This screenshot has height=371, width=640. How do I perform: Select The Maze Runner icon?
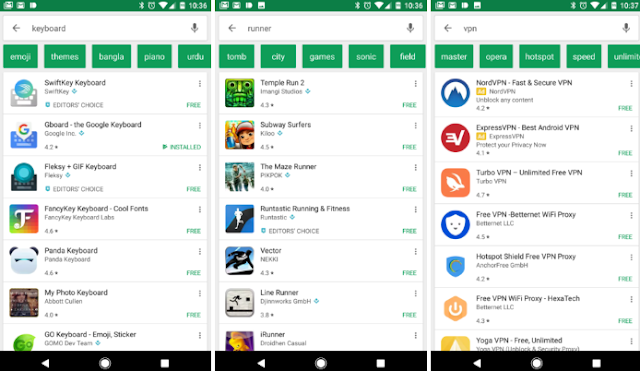click(240, 177)
